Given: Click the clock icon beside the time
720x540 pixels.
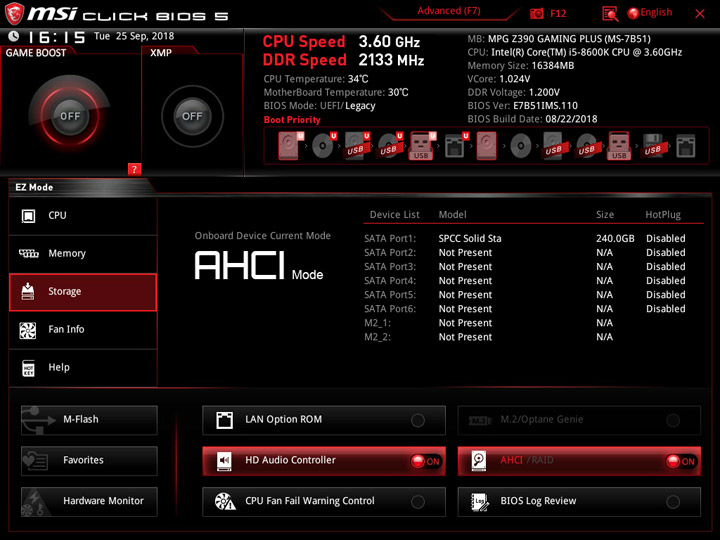Looking at the screenshot, I should [x=14, y=36].
